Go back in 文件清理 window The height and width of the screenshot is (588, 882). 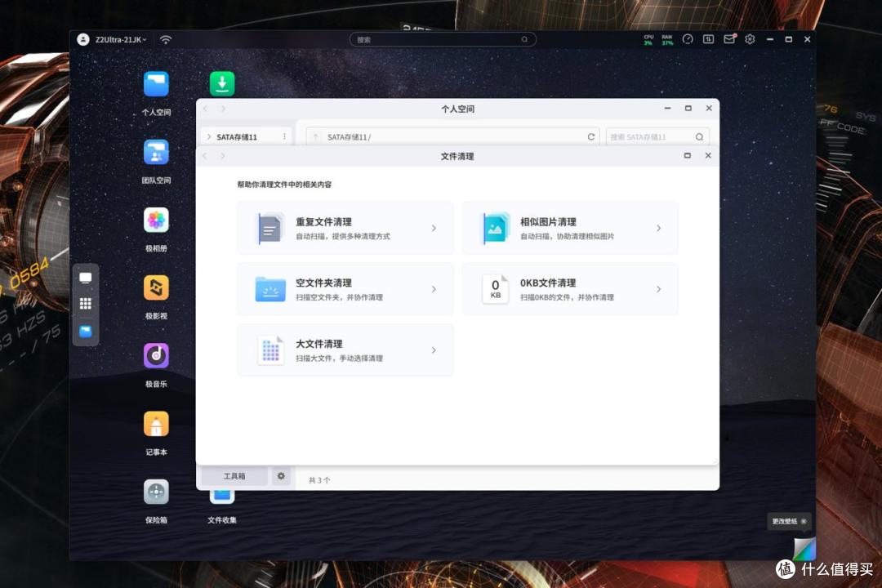point(205,156)
